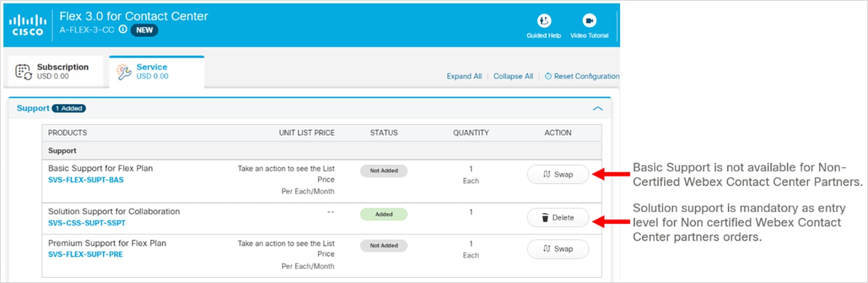Open SVS-CSS-SUPT-SSPT product link
This screenshot has height=283, width=868.
(87, 223)
